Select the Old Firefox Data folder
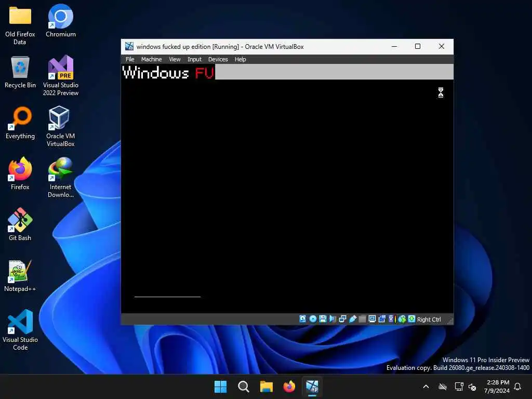The image size is (532, 399). coord(20,26)
